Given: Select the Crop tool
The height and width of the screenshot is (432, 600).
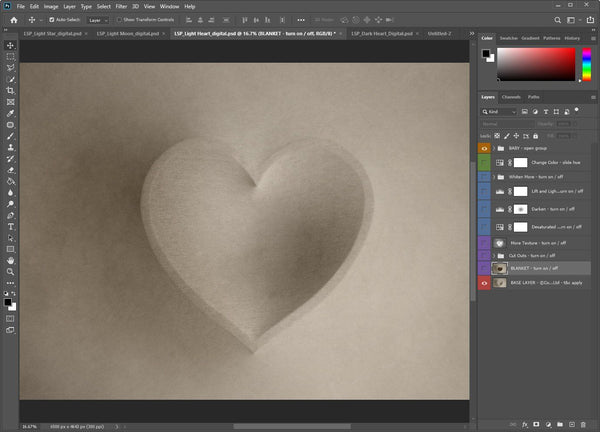Looking at the screenshot, I should tap(11, 90).
